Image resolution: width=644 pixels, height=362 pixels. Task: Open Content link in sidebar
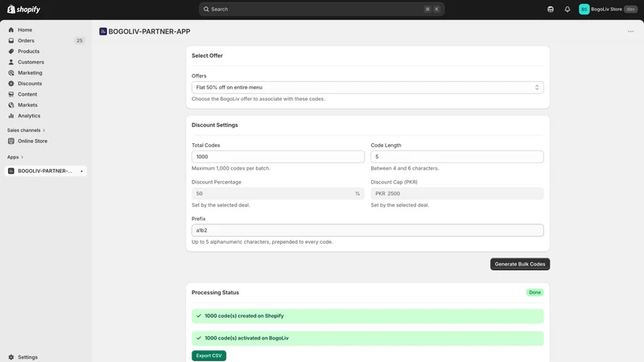(x=27, y=94)
